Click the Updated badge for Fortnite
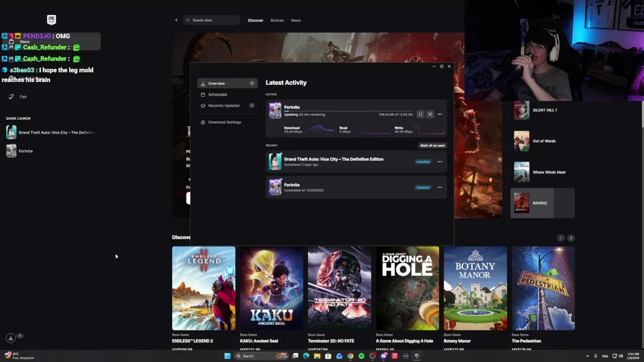The width and height of the screenshot is (644, 362). pyautogui.click(x=423, y=188)
